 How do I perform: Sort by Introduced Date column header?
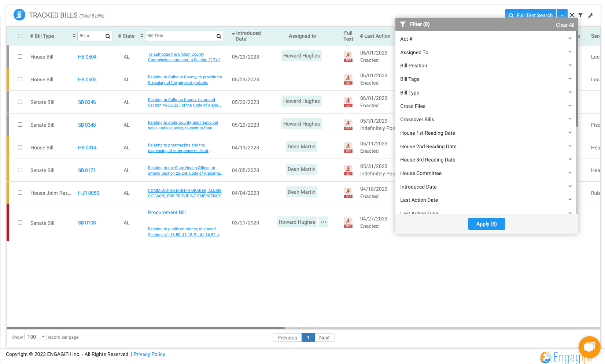click(246, 36)
